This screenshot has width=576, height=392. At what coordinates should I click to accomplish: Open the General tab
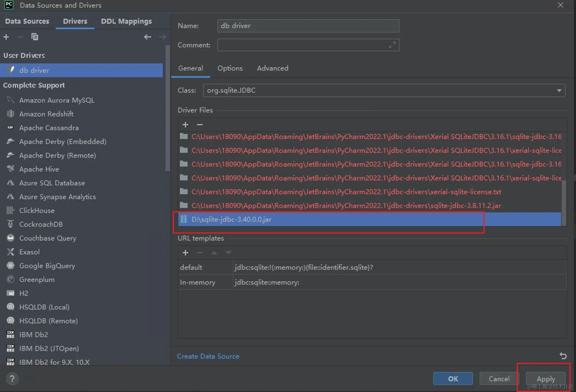click(x=190, y=68)
